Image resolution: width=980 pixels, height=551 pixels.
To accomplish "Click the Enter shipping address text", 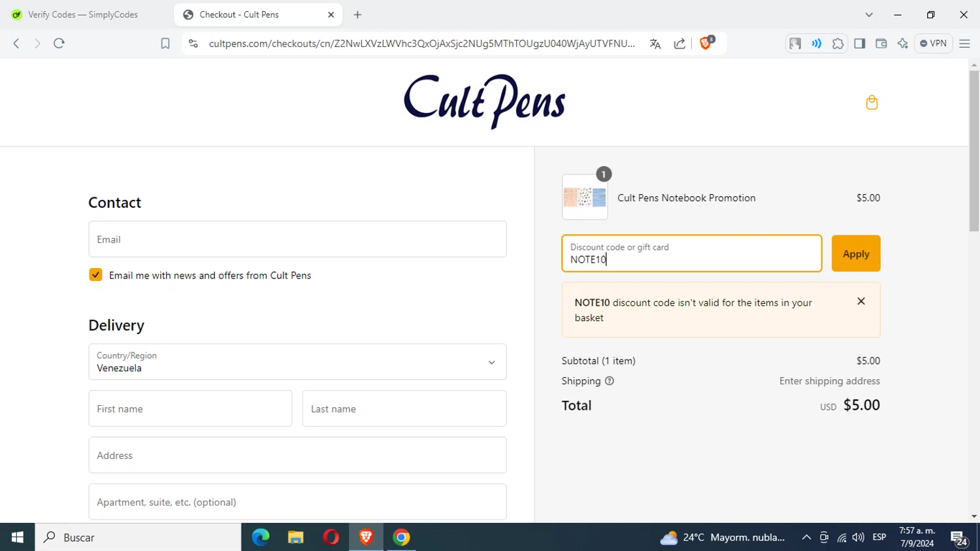I will point(829,381).
